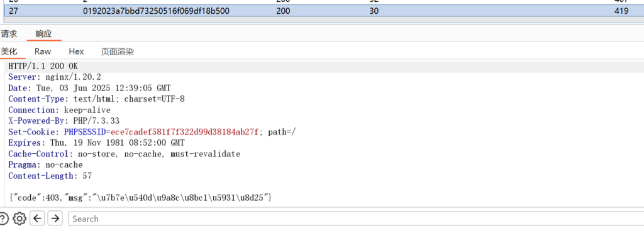Viewport: 644px width, 226px height.
Task: Click the Cache-Control header line
Action: (x=124, y=154)
